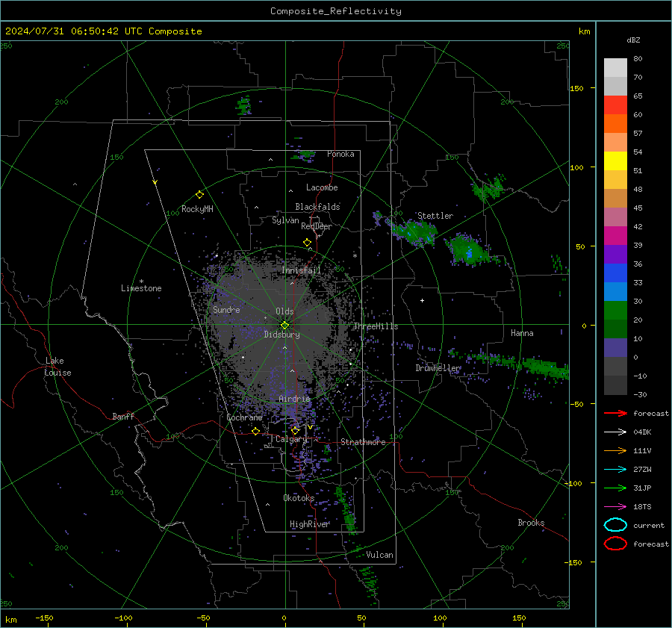Click the orange 60 dBZ color swatch
This screenshot has height=628, width=672.
coord(615,123)
